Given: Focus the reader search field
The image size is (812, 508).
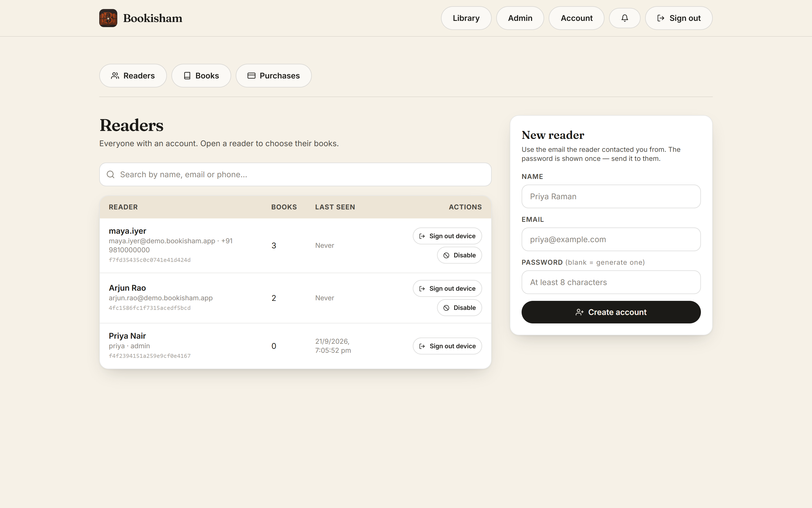Looking at the screenshot, I should [x=295, y=174].
